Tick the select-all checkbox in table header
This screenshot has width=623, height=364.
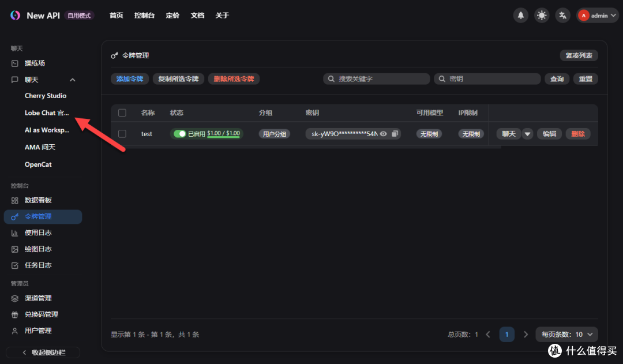click(x=122, y=113)
